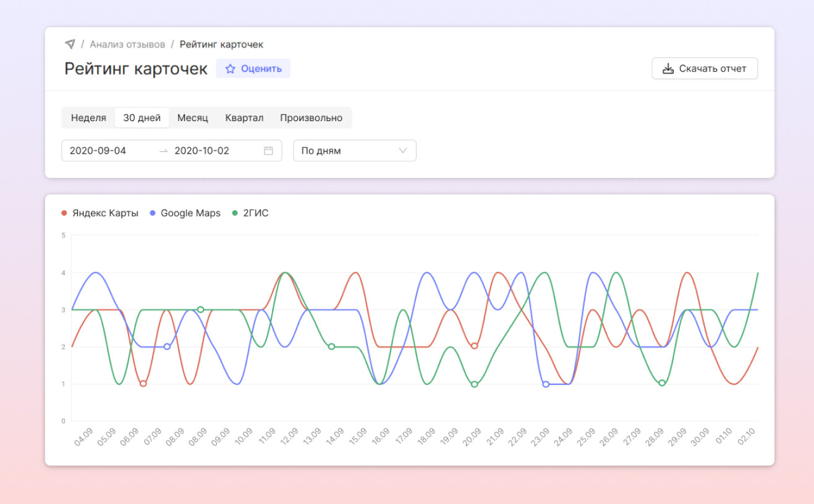Toggle the Яндекс Карты series label
Image resolution: width=814 pixels, height=504 pixels.
pyautogui.click(x=105, y=213)
